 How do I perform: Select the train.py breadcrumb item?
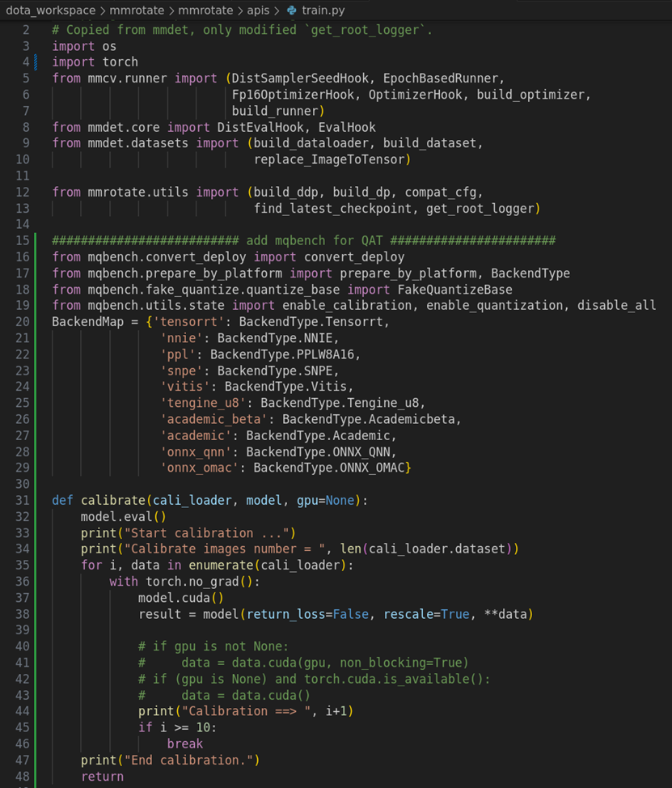[x=322, y=11]
